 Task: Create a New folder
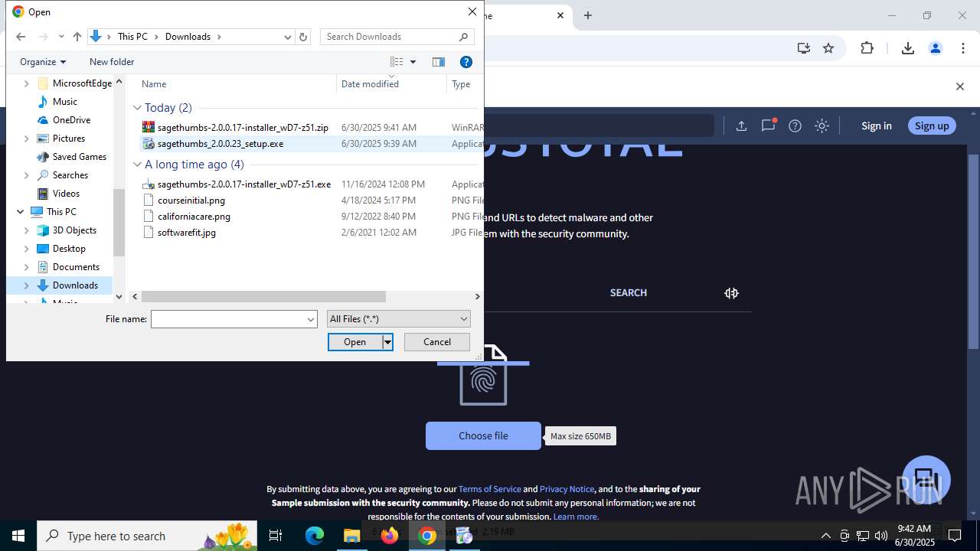112,62
